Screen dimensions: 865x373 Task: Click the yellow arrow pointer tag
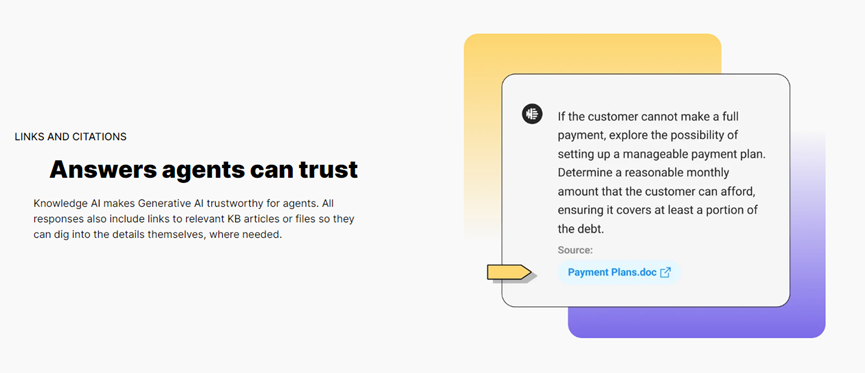click(509, 272)
